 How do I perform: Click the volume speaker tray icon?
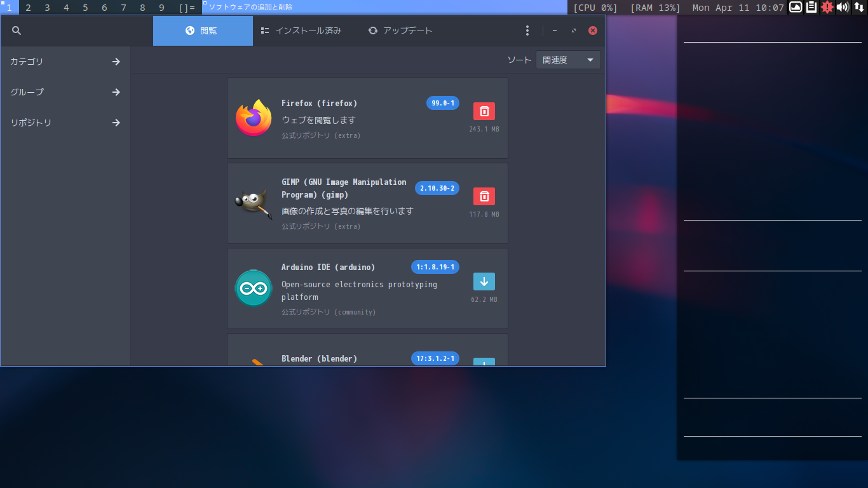click(843, 7)
